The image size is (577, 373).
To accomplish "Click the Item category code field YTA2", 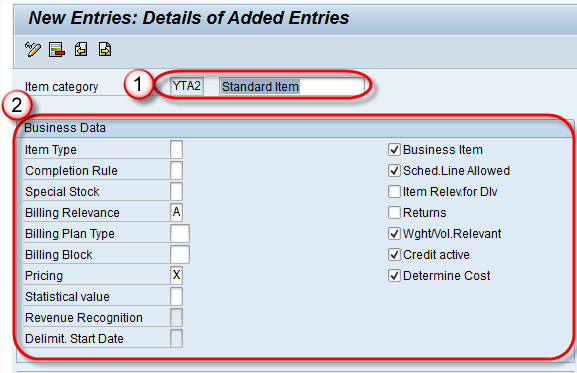I will (x=187, y=86).
